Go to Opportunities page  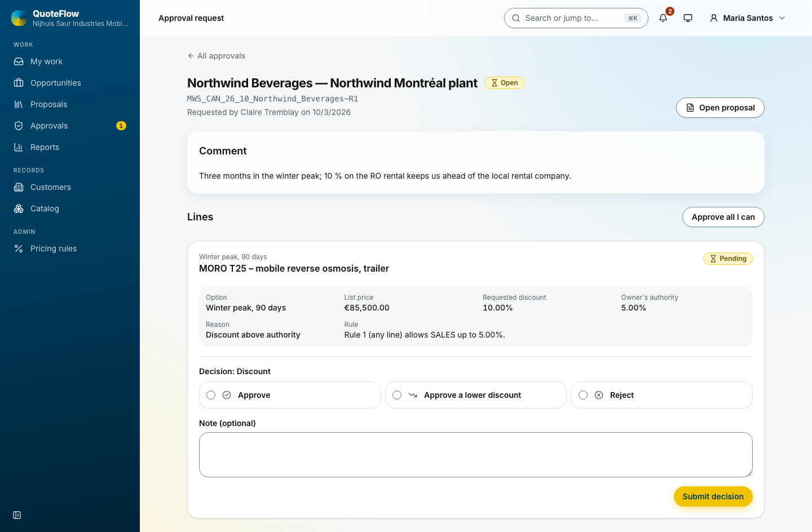tap(70, 83)
